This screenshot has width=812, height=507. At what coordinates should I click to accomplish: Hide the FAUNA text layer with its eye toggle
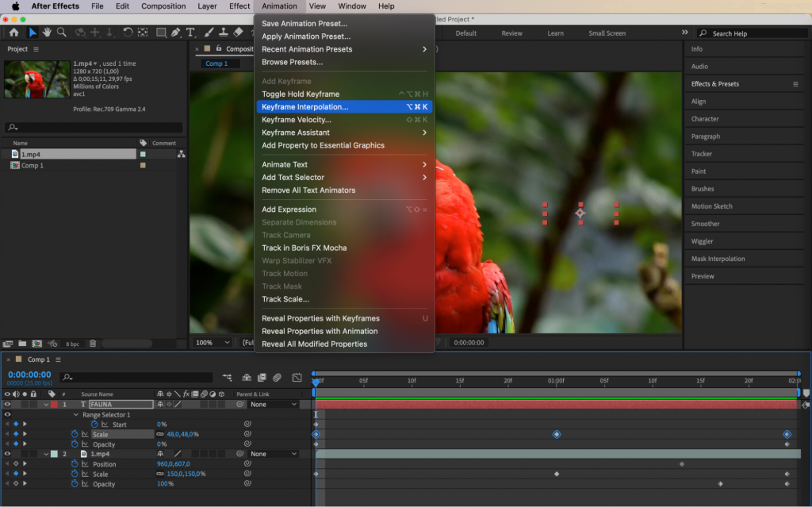6,404
